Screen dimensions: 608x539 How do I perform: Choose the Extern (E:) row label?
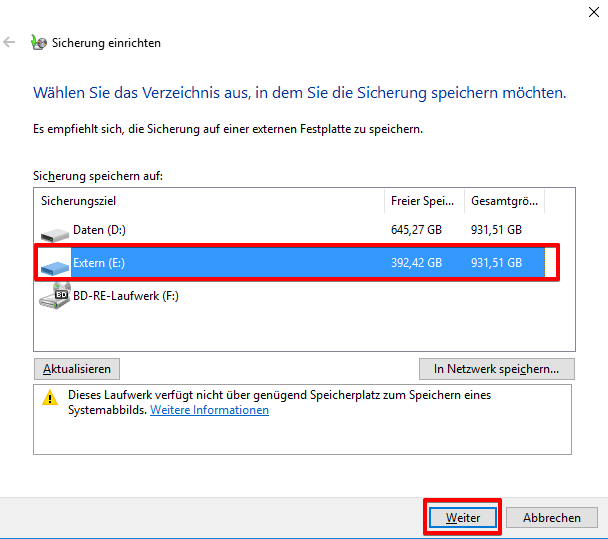(99, 263)
